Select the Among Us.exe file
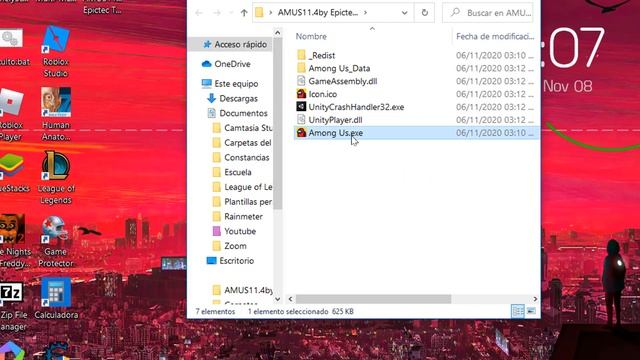This screenshot has width=640, height=360. [x=416, y=133]
